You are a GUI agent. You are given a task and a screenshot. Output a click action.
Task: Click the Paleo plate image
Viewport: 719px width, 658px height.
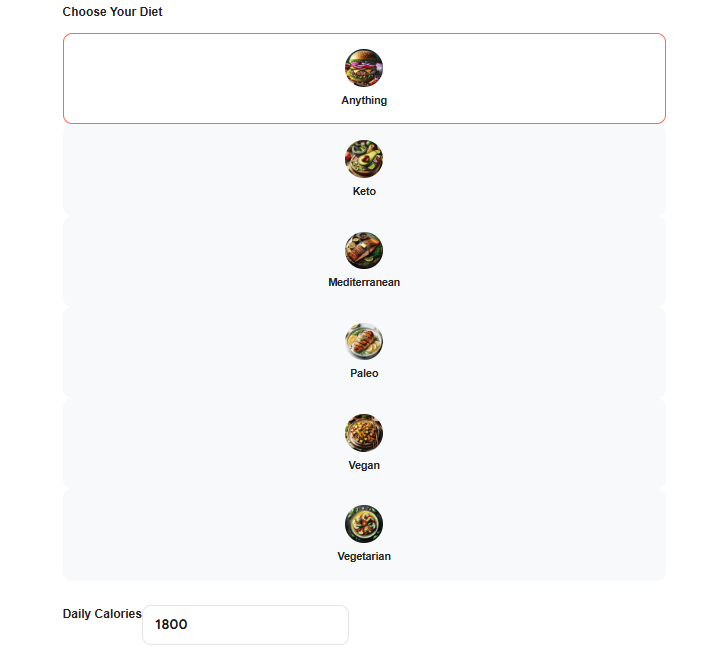pyautogui.click(x=364, y=341)
